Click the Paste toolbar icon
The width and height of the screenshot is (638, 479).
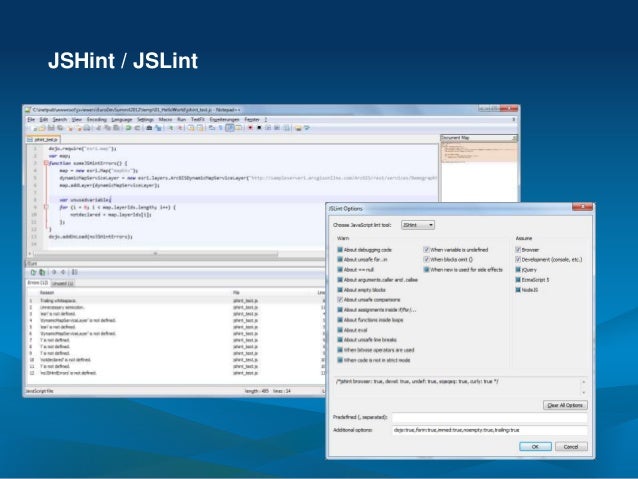point(116,128)
